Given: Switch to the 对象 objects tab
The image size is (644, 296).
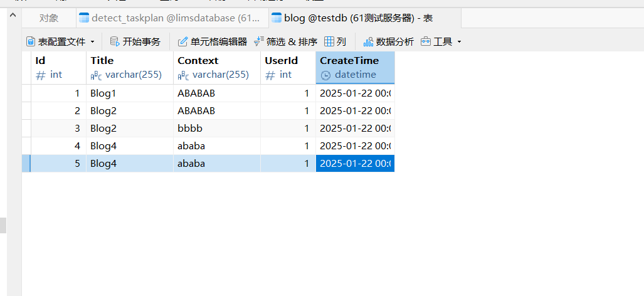Looking at the screenshot, I should 49,18.
